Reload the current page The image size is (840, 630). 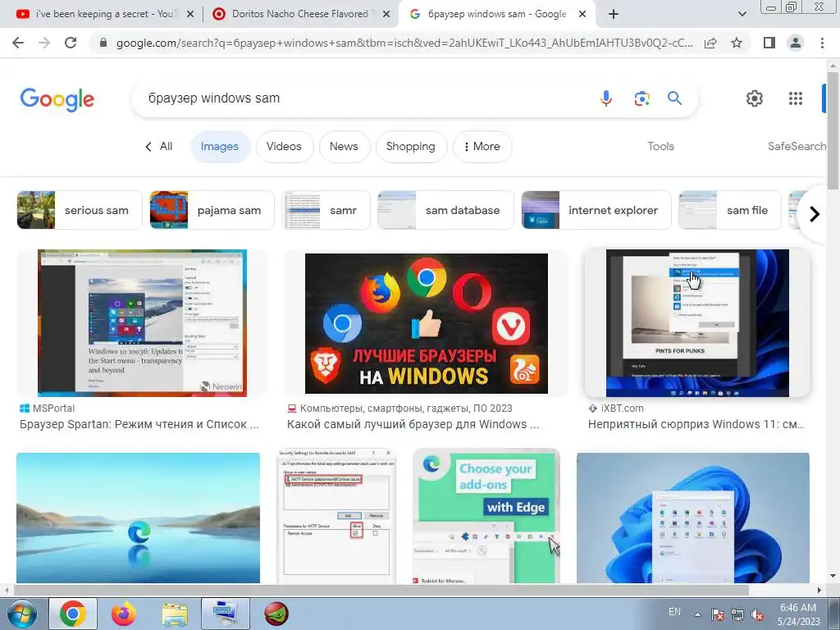71,43
